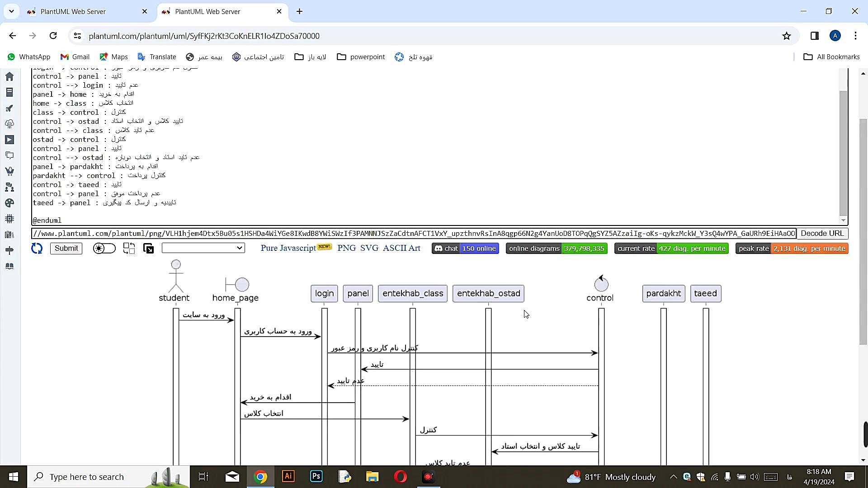Expand the chat 150 online badge
The height and width of the screenshot is (488, 868).
coord(465,248)
